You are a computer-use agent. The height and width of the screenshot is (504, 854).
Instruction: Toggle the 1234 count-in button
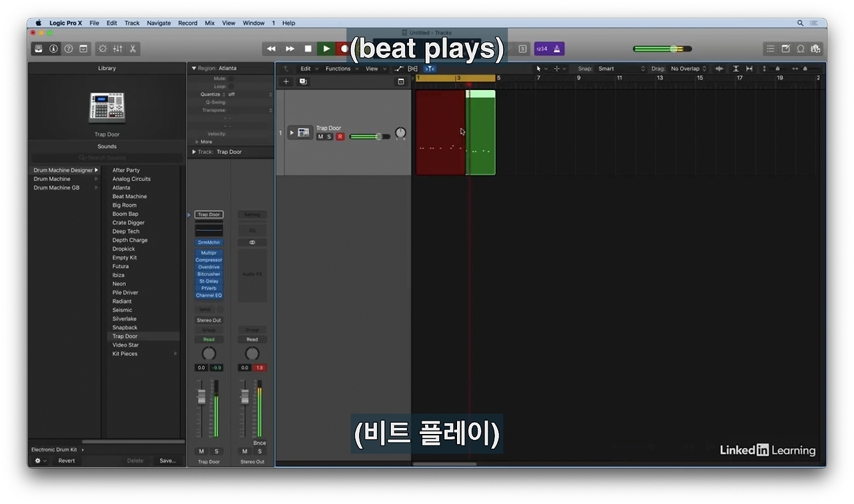[x=542, y=49]
